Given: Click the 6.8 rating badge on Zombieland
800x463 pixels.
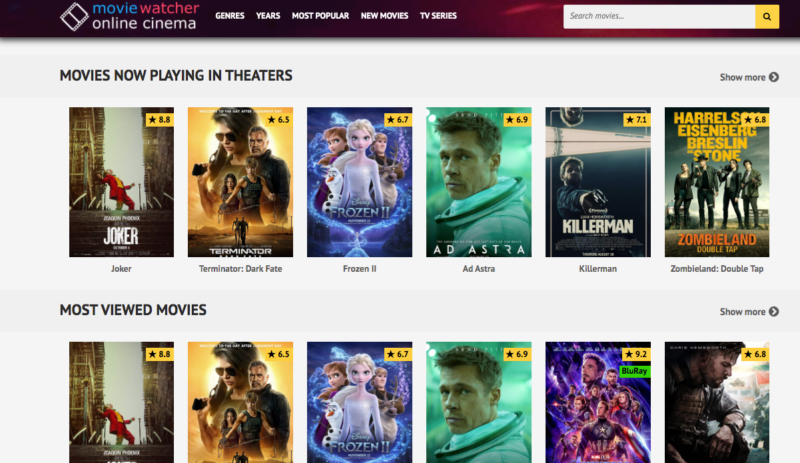Looking at the screenshot, I should click(756, 119).
